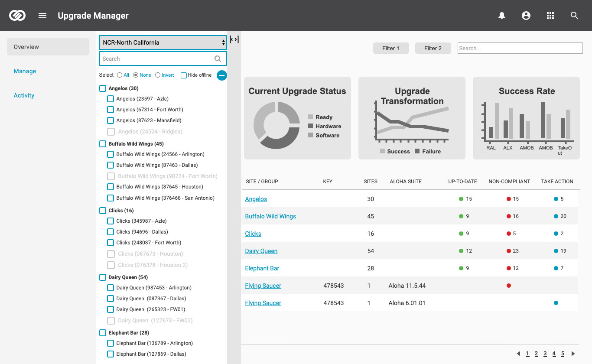
Task: Click the panel resize handle icon
Action: (234, 39)
